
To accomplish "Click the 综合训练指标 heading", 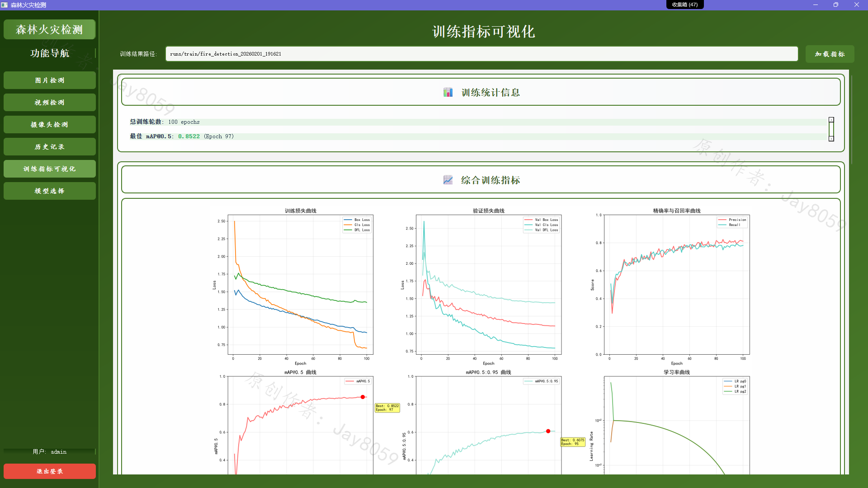I will [x=491, y=180].
